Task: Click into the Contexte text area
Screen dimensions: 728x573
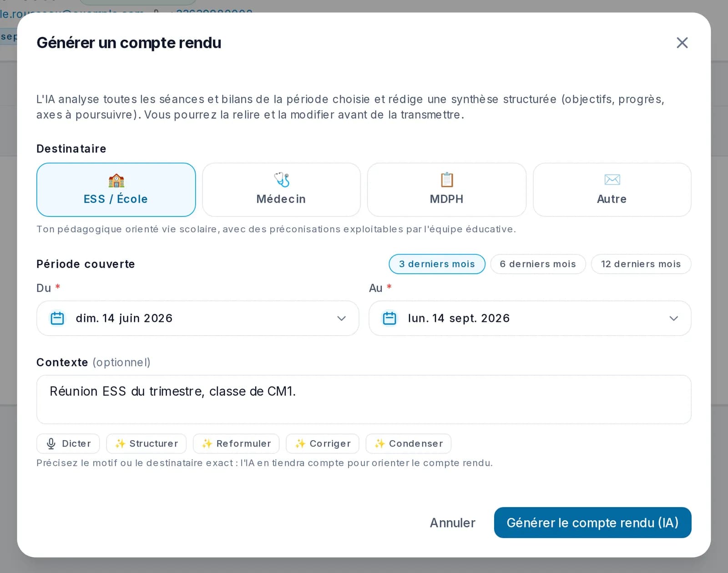Action: (x=364, y=400)
